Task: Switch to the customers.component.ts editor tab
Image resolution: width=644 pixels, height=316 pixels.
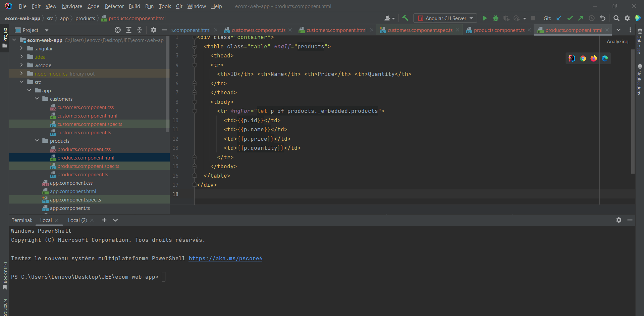Action: click(258, 30)
